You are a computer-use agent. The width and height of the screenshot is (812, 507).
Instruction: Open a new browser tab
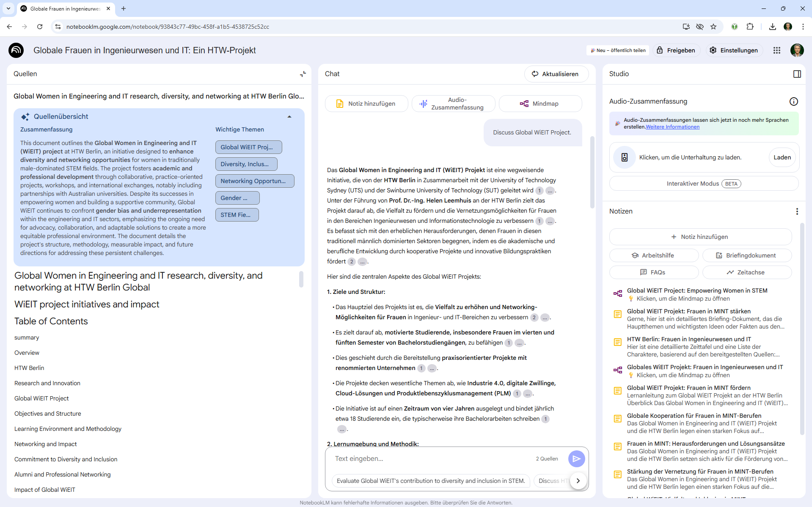[124, 8]
